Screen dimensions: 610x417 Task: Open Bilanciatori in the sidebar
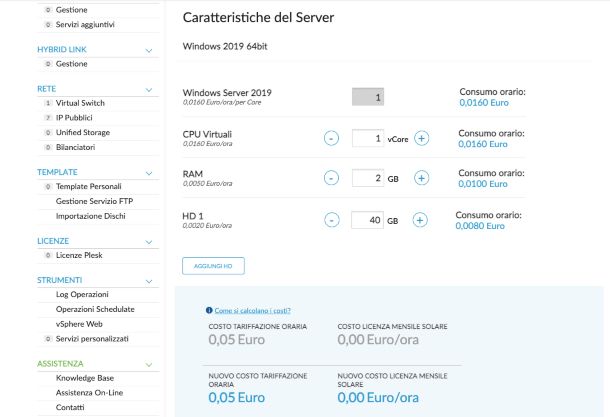[75, 147]
